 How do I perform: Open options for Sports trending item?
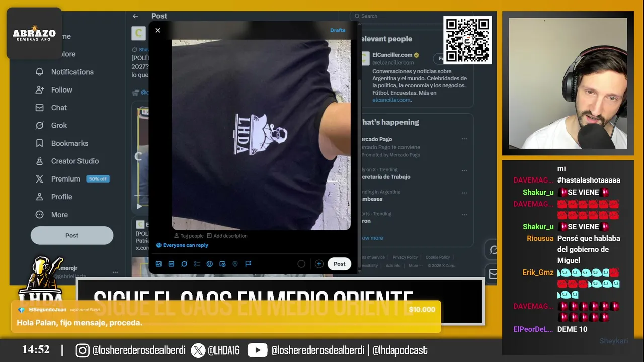pos(464,214)
